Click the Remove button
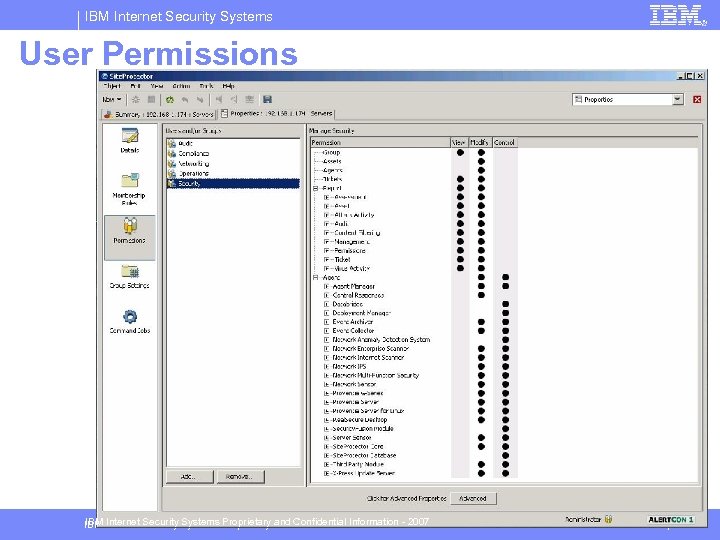Viewport: 720px width, 540px height. coord(240,477)
